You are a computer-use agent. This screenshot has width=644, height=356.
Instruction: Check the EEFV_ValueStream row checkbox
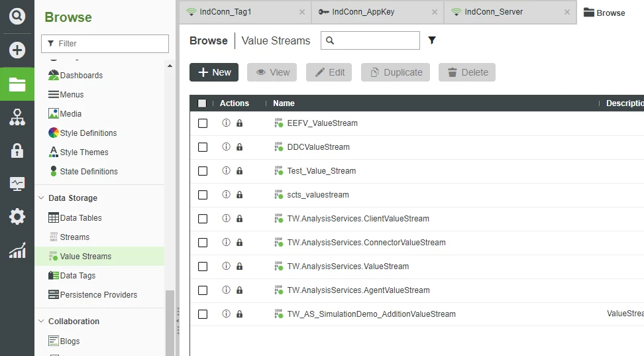tap(203, 123)
